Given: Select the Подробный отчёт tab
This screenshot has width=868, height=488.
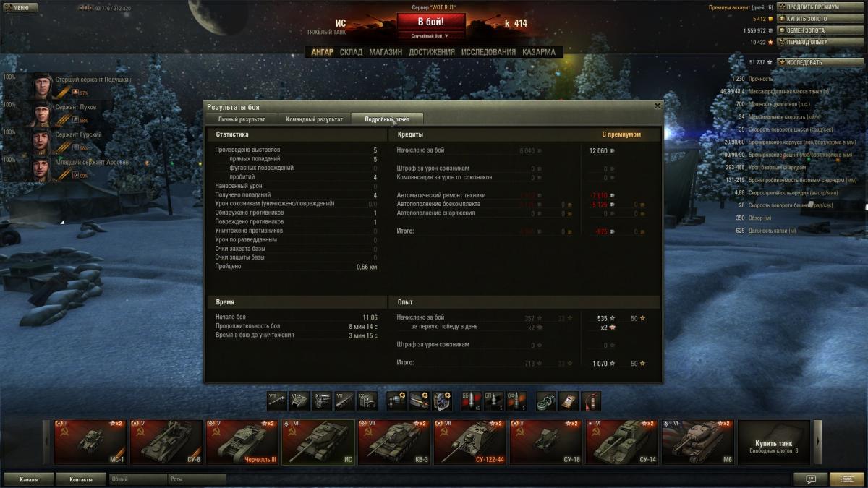Looking at the screenshot, I should (x=386, y=119).
